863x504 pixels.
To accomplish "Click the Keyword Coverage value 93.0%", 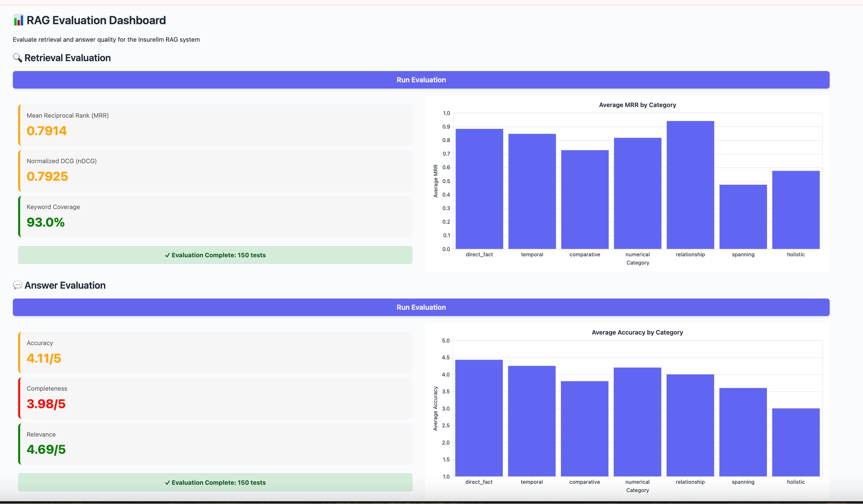I will [x=46, y=222].
